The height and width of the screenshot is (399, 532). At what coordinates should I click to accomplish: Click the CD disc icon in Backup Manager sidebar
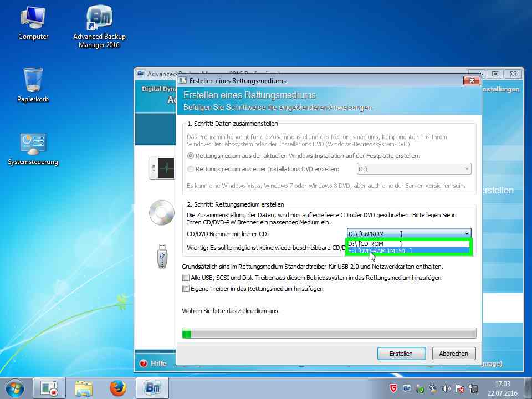click(x=162, y=212)
